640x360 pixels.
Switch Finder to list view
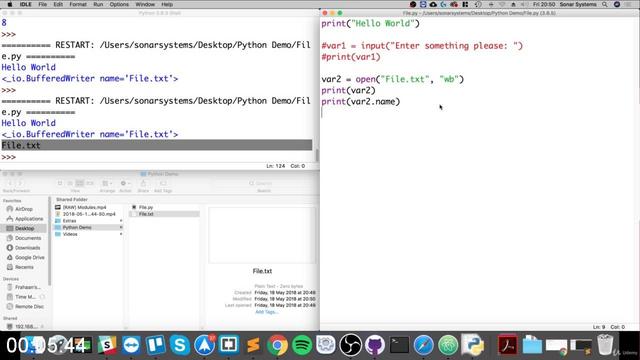pyautogui.click(x=70, y=184)
